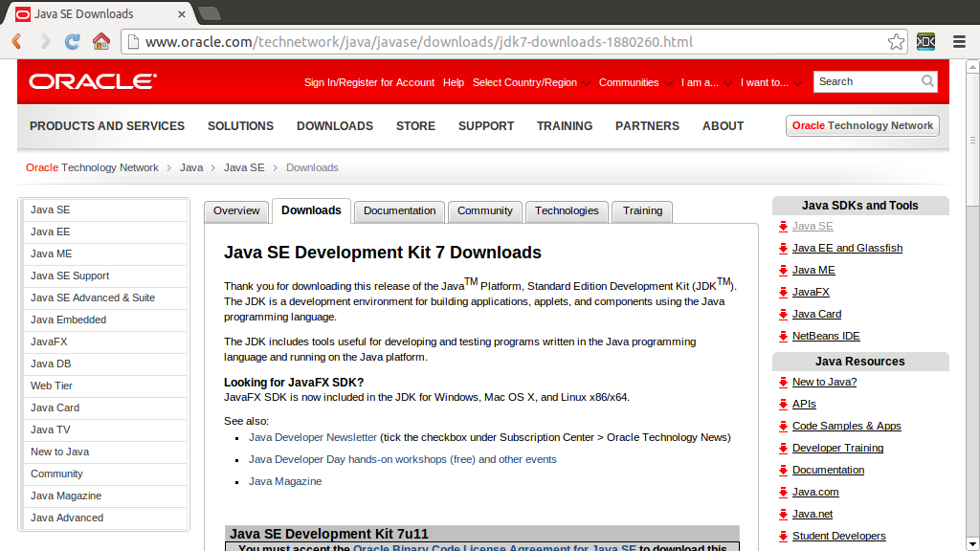Reload the page with the refresh icon
The image size is (980, 551).
coord(73,42)
